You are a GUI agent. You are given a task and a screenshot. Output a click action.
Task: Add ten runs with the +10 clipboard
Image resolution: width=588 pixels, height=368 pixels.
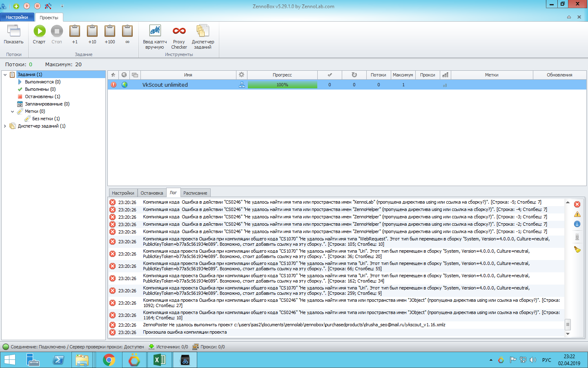pos(92,31)
